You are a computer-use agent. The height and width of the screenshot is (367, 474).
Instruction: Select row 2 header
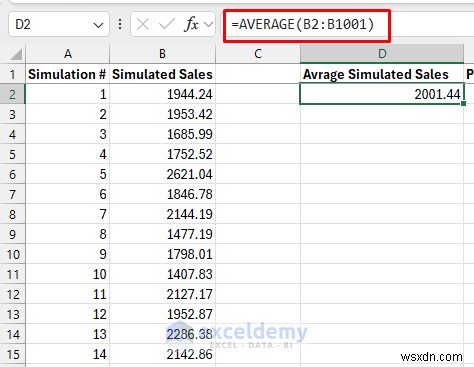point(13,94)
